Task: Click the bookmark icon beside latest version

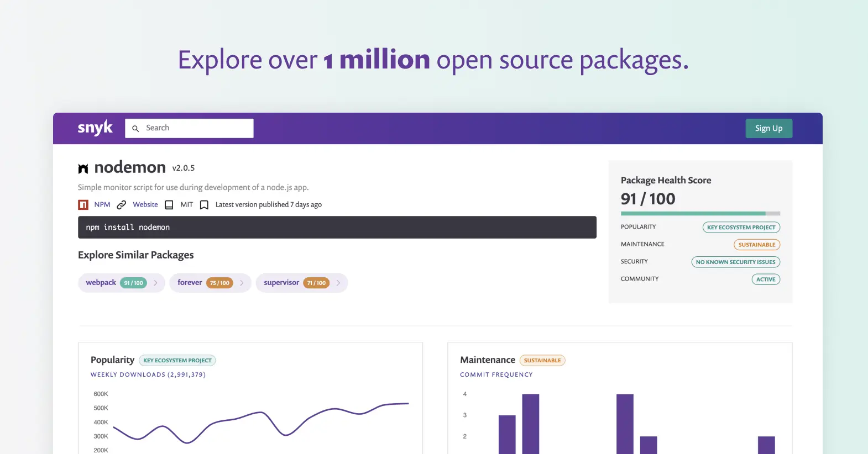Action: point(204,205)
